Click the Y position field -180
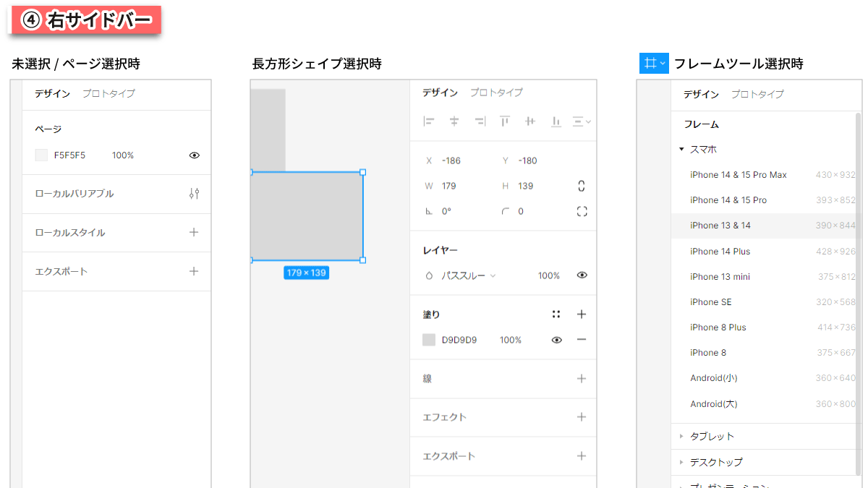This screenshot has width=868, height=488. (528, 160)
